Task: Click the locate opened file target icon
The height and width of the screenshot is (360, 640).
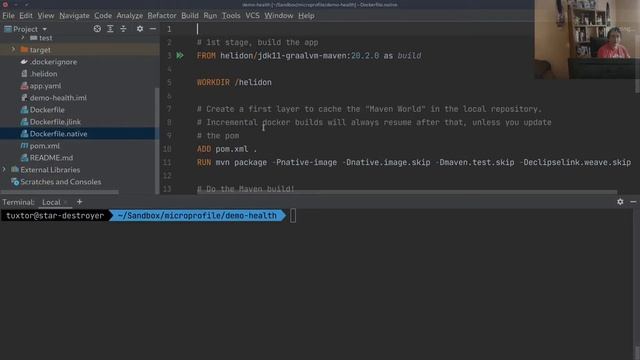Action: (x=97, y=29)
